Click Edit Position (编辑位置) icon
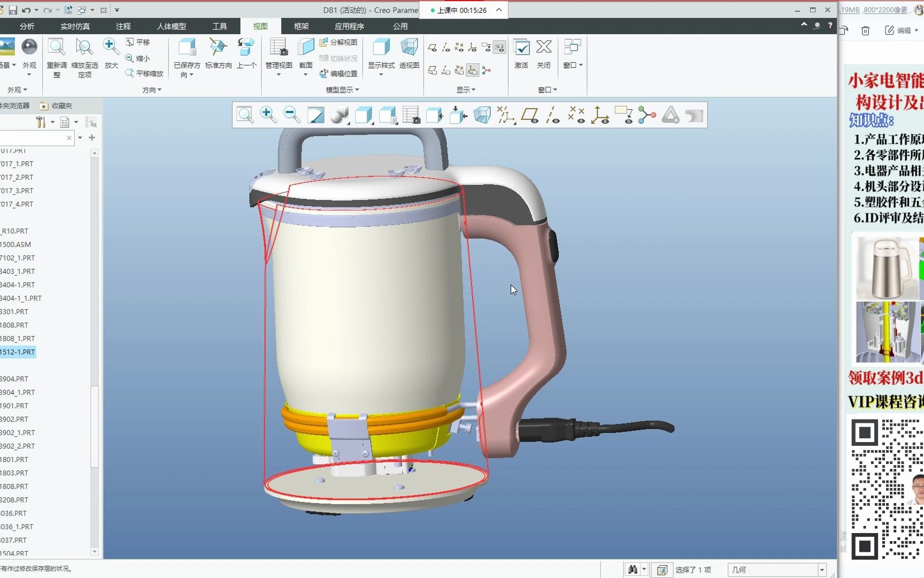 click(338, 73)
